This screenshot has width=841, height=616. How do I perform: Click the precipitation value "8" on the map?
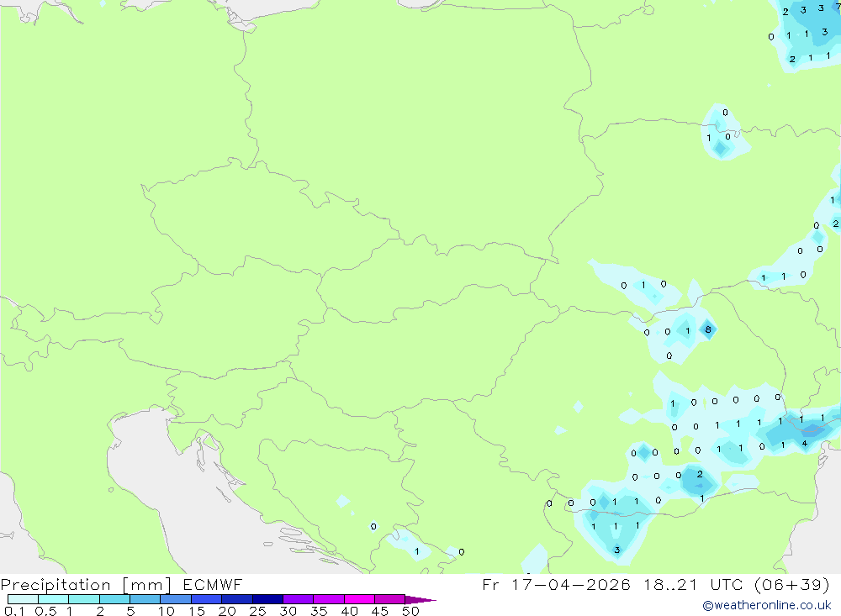coord(708,329)
